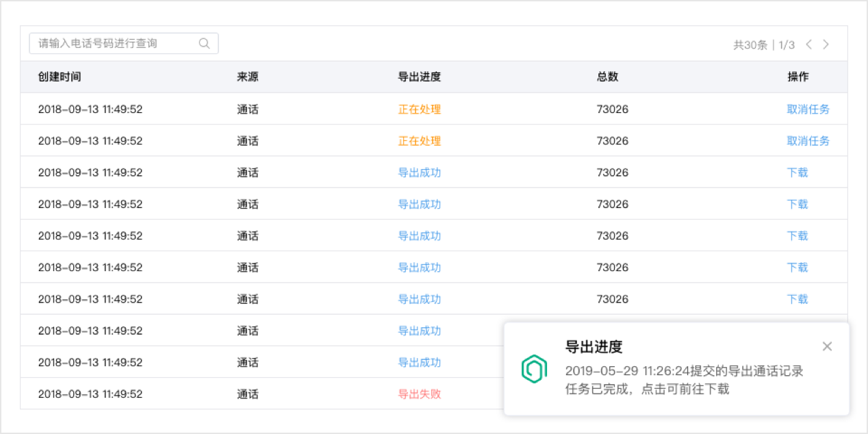Image resolution: width=868 pixels, height=434 pixels.
Task: Click 通话 in the 导出失败 row
Action: tap(248, 394)
